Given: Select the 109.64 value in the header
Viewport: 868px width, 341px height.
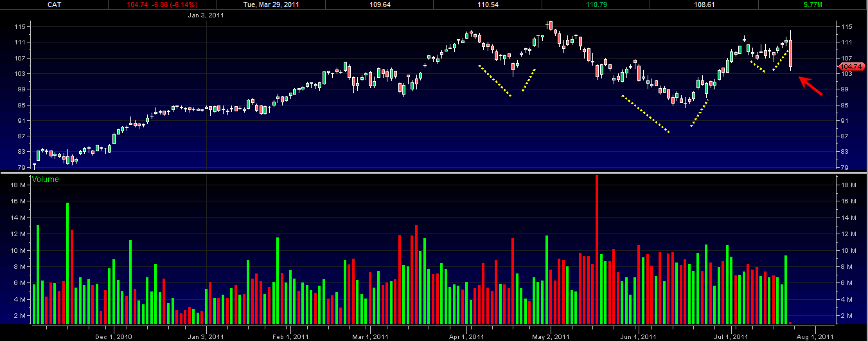Looking at the screenshot, I should tap(379, 4).
